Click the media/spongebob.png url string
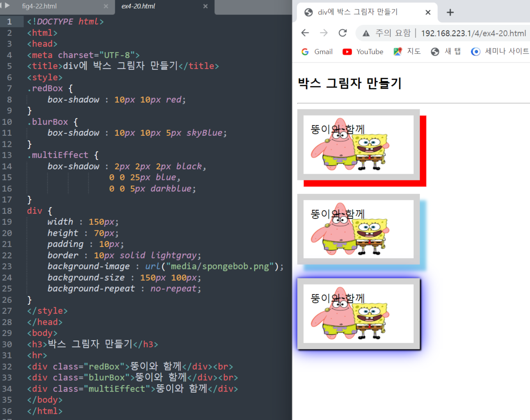The image size is (530, 420). [220, 266]
